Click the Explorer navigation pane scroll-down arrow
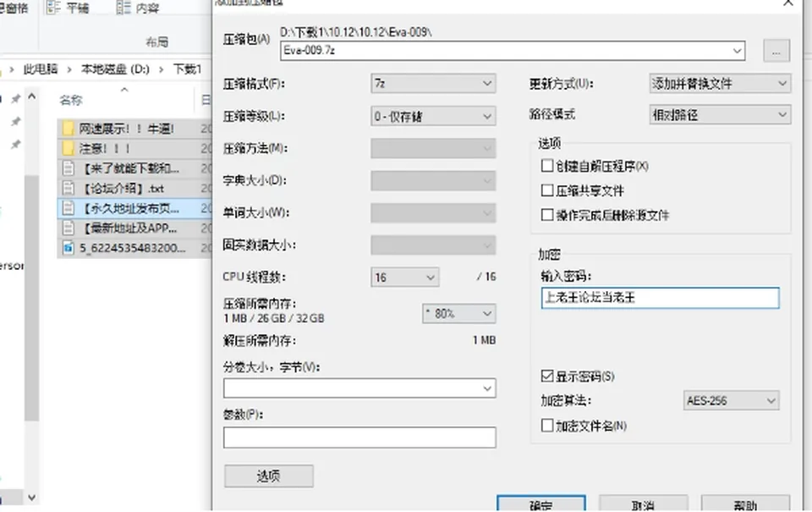The height and width of the screenshot is (512, 812). (31, 498)
